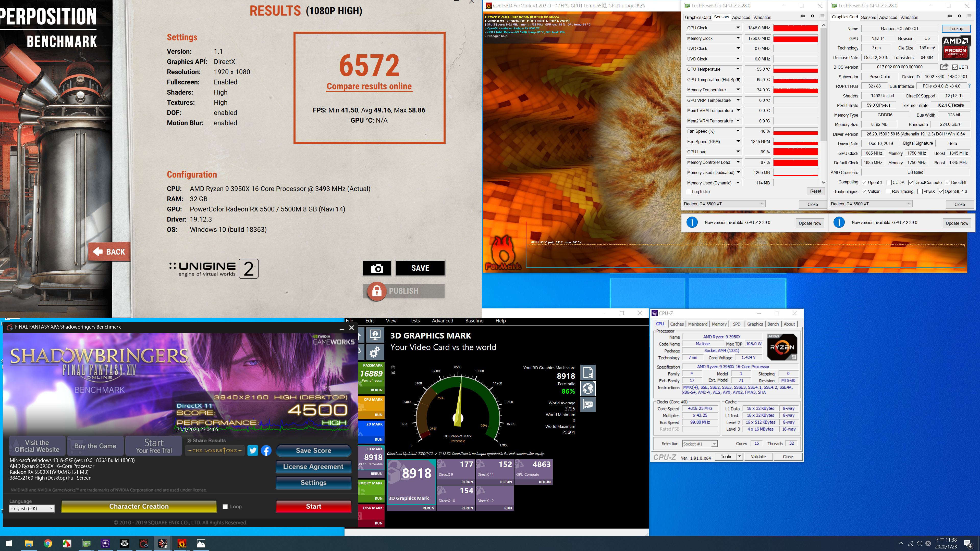
Task: Expand the GPU Clock sensor dropdown arrow
Action: (738, 28)
